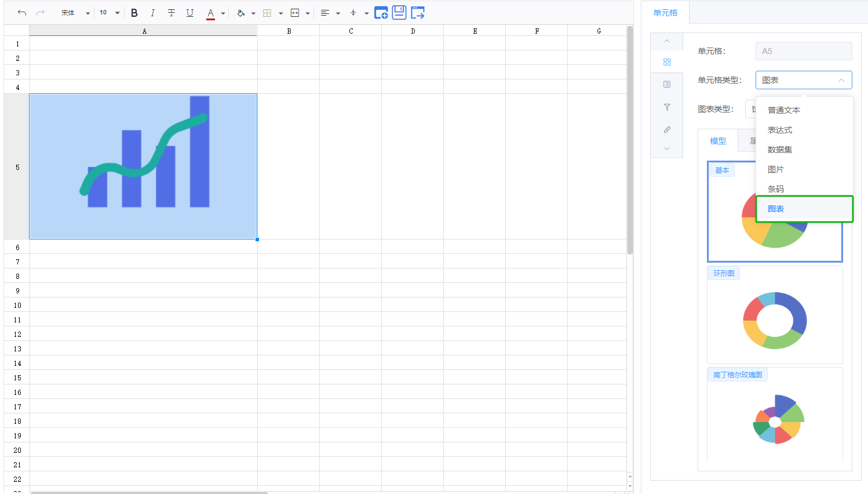The height and width of the screenshot is (494, 868).
Task: Apply the red font color
Action: pyautogui.click(x=210, y=13)
